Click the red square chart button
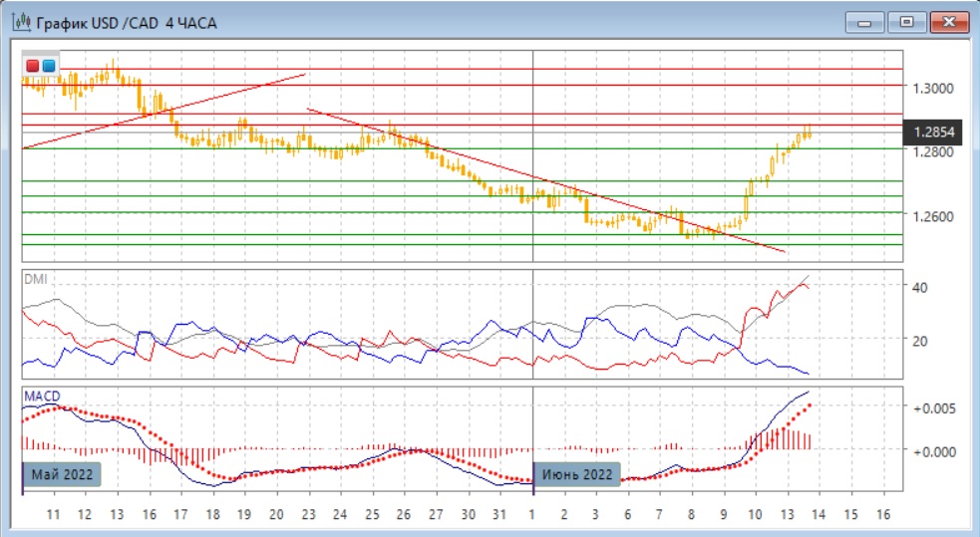 point(33,66)
